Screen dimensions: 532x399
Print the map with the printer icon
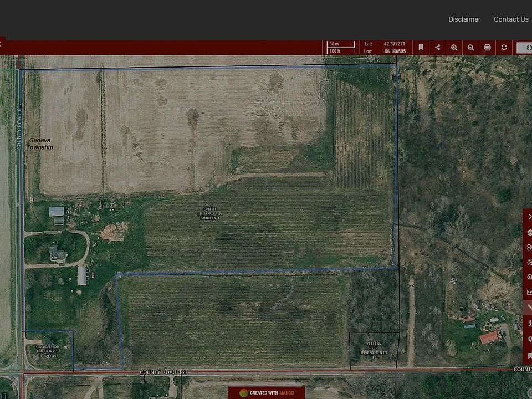tap(488, 48)
